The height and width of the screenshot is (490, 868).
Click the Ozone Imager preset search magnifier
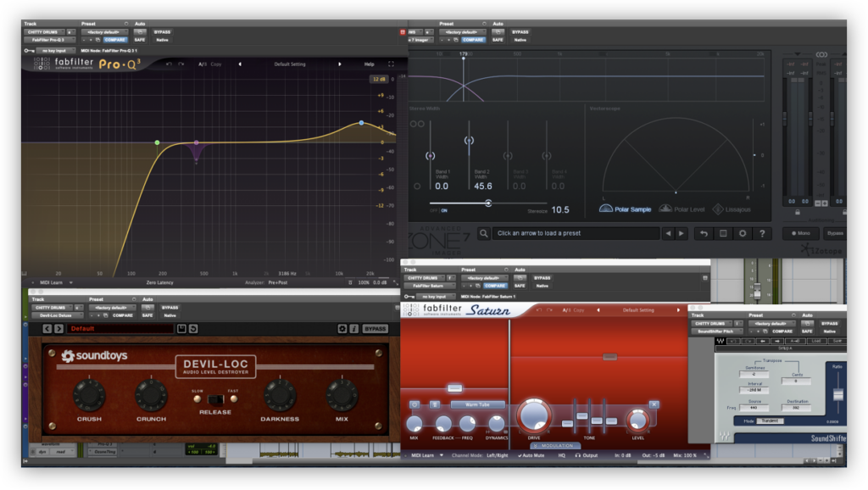point(484,233)
